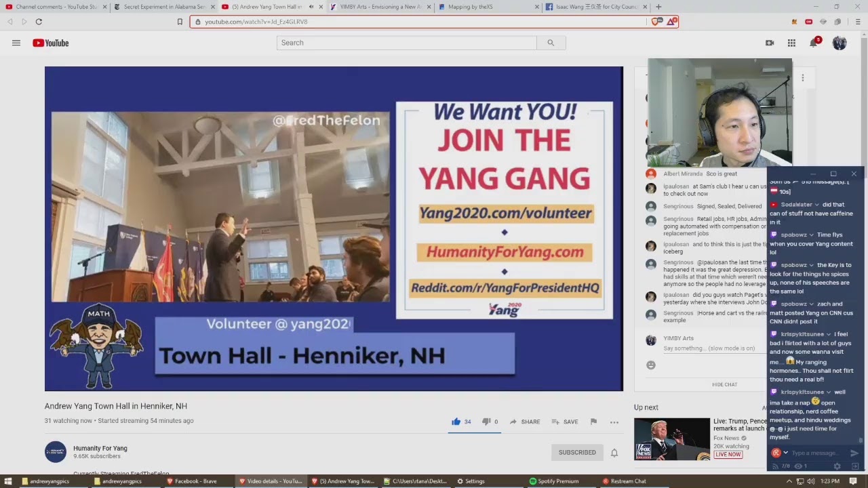
Task: Like the video with thumbs up
Action: [456, 422]
